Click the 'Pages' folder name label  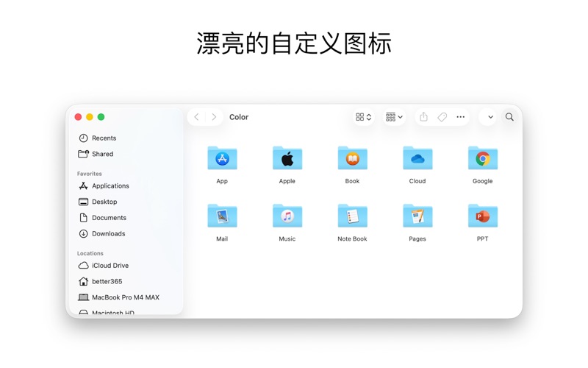point(417,238)
